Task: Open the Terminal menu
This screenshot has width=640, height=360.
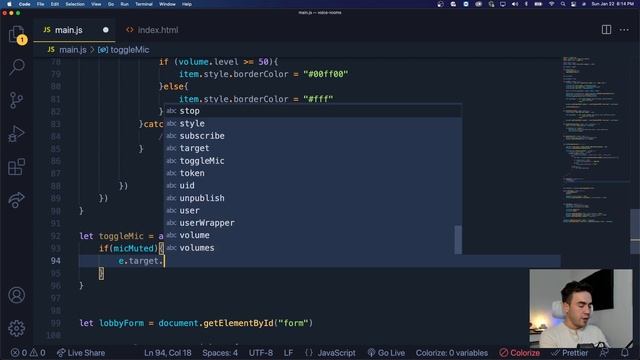Action: pos(144,4)
